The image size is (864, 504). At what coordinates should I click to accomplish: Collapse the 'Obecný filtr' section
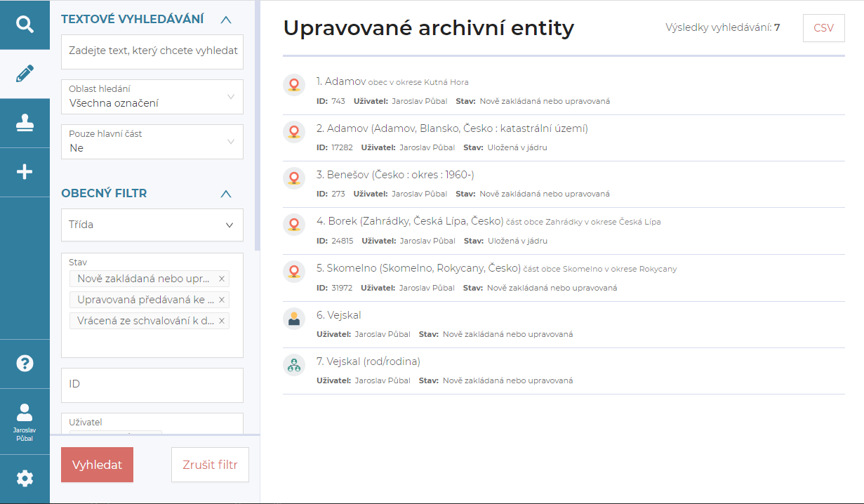pyautogui.click(x=225, y=194)
